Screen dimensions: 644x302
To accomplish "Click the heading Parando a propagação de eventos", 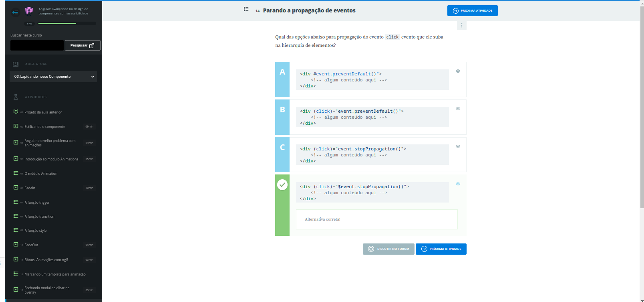I will tap(309, 10).
